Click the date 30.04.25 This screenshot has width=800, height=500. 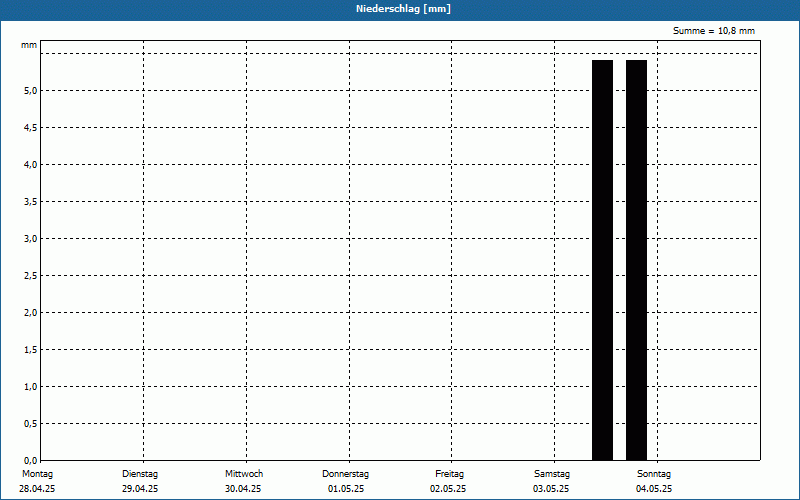243,489
